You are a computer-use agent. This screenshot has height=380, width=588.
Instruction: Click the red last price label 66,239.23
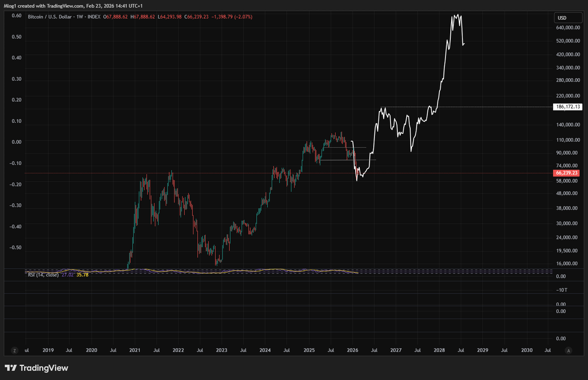pos(566,173)
